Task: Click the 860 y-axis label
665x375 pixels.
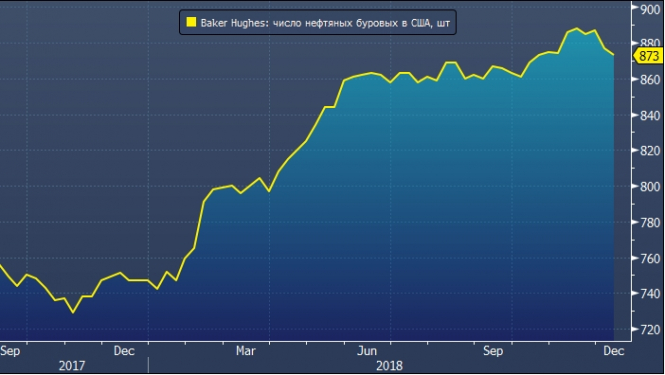Action: point(650,79)
